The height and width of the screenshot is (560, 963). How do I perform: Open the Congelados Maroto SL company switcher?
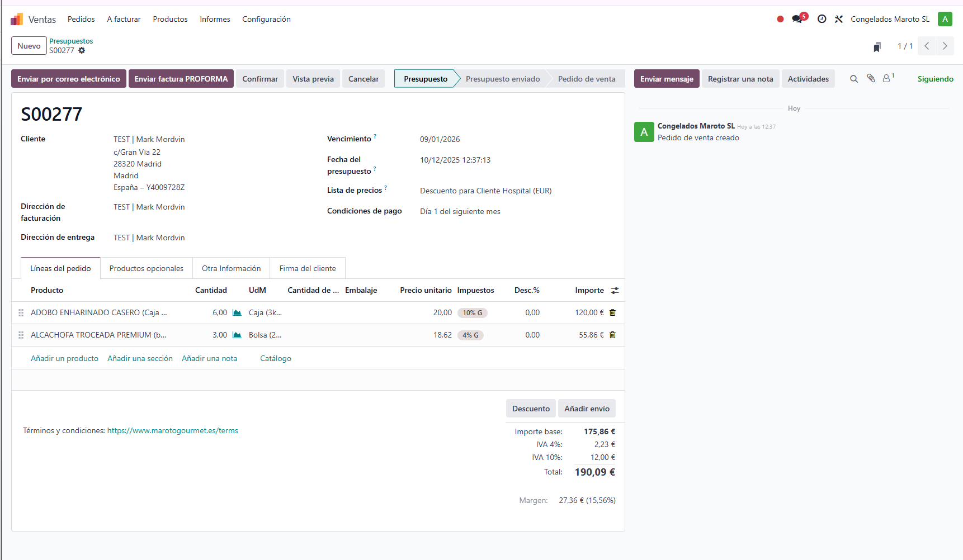[890, 20]
